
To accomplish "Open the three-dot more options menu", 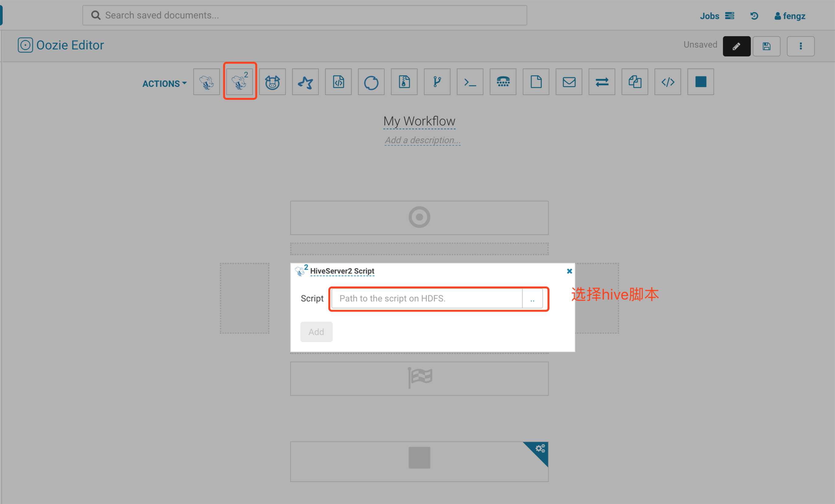I will pos(800,46).
